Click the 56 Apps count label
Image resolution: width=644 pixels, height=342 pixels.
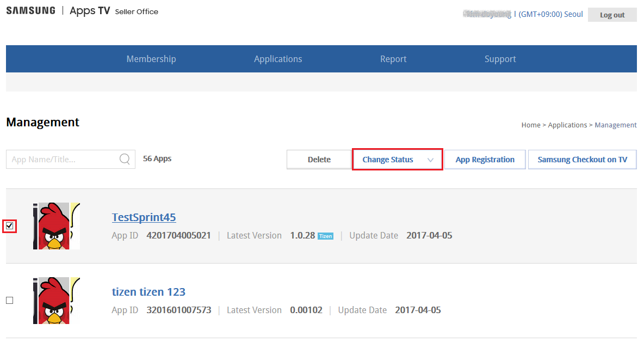click(x=157, y=158)
